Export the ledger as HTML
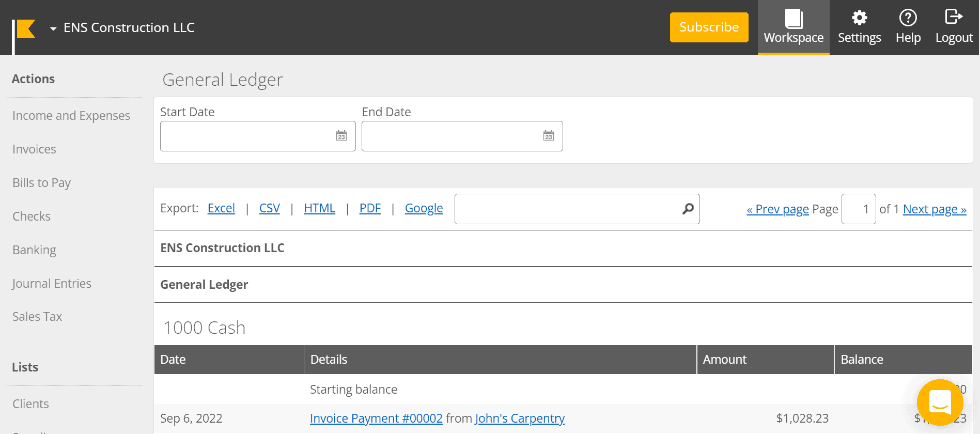 point(320,208)
